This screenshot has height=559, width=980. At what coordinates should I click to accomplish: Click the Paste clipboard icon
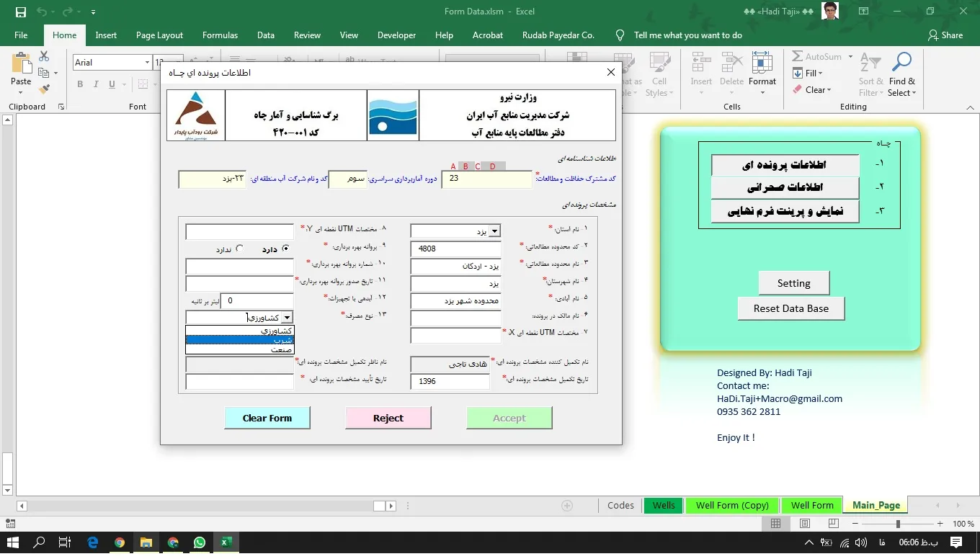click(21, 66)
